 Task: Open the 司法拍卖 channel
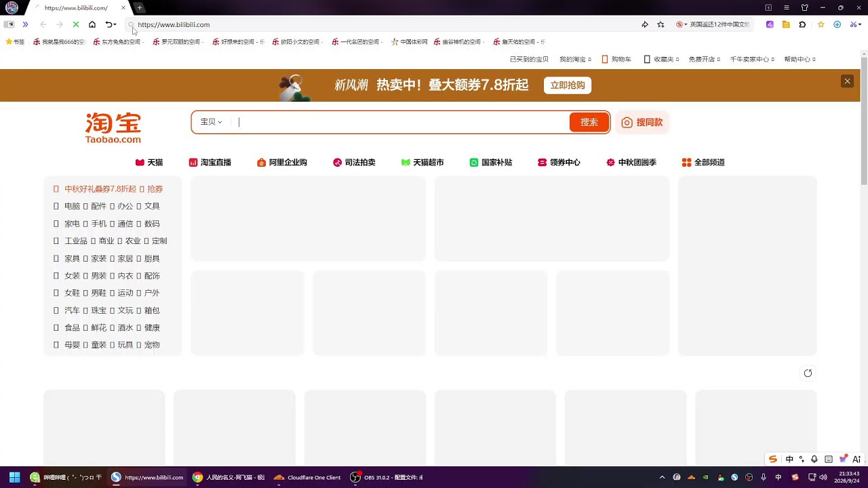pyautogui.click(x=354, y=163)
